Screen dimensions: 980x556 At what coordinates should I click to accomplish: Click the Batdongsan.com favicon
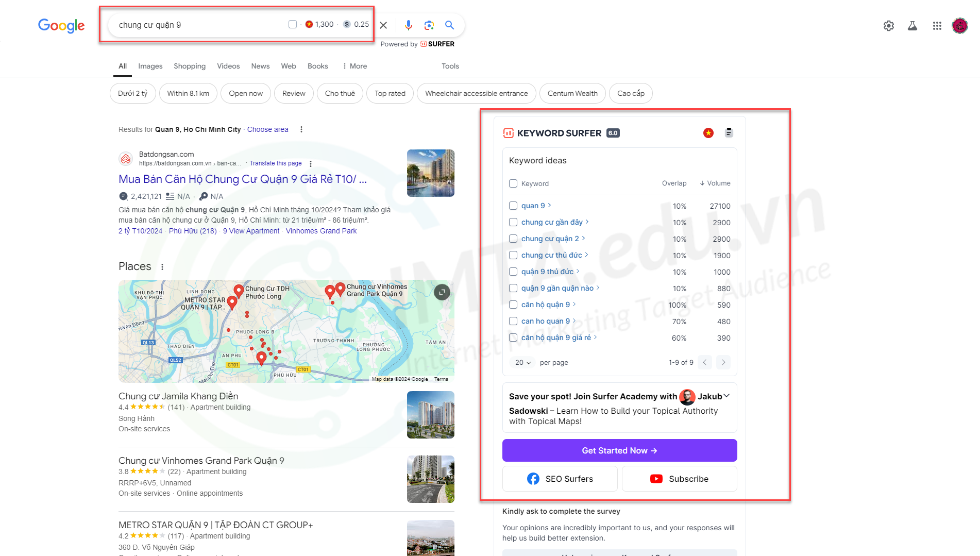[x=126, y=159]
